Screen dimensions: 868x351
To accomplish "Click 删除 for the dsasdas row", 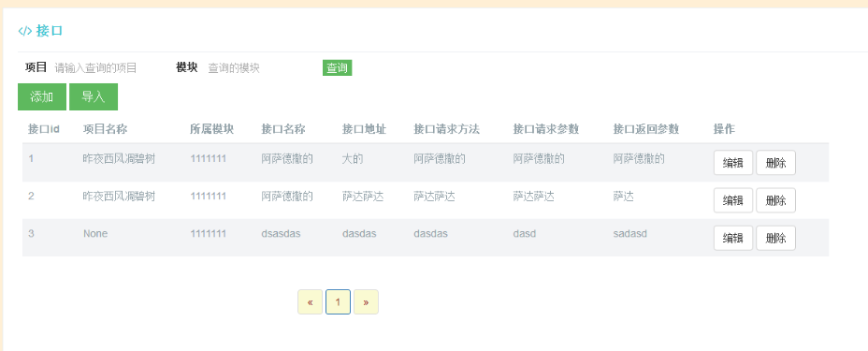I will pos(775,238).
